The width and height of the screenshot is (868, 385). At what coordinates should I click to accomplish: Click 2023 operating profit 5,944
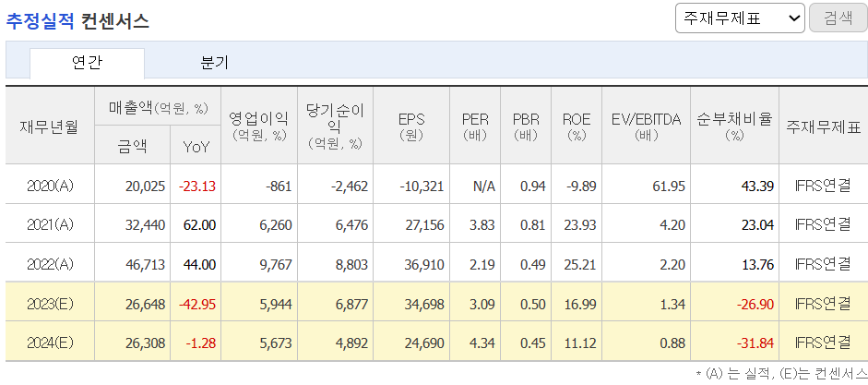[275, 304]
